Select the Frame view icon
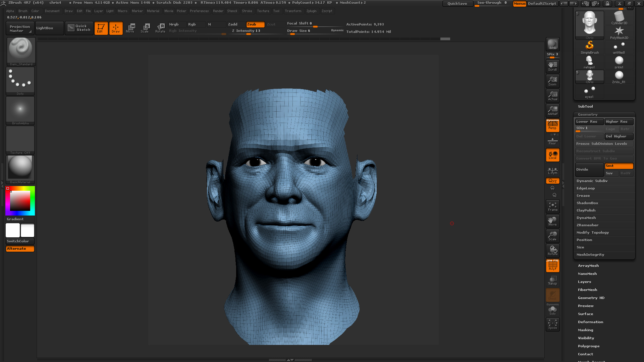This screenshot has height=362, width=644. 552,206
